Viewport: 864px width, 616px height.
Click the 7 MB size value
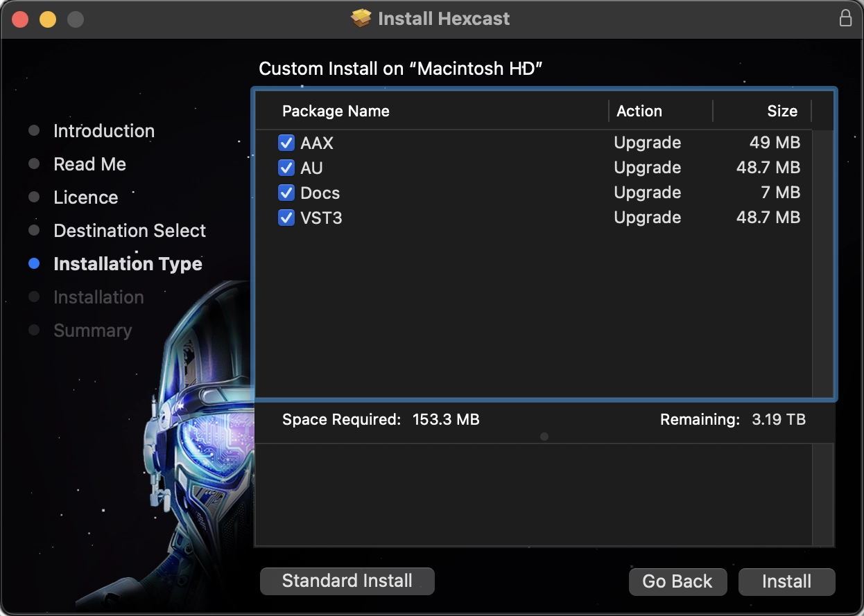tap(781, 193)
